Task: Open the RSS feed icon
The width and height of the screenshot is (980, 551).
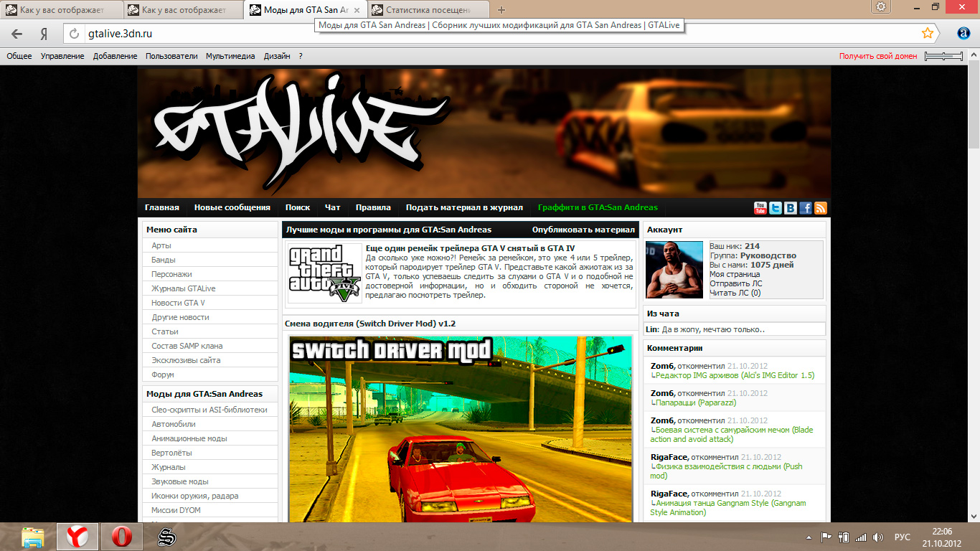Action: [x=821, y=208]
